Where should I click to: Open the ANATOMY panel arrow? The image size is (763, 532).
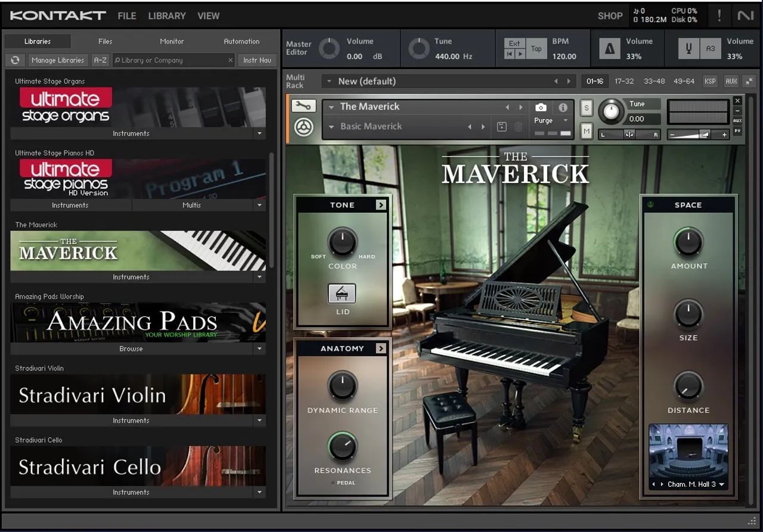(381, 349)
